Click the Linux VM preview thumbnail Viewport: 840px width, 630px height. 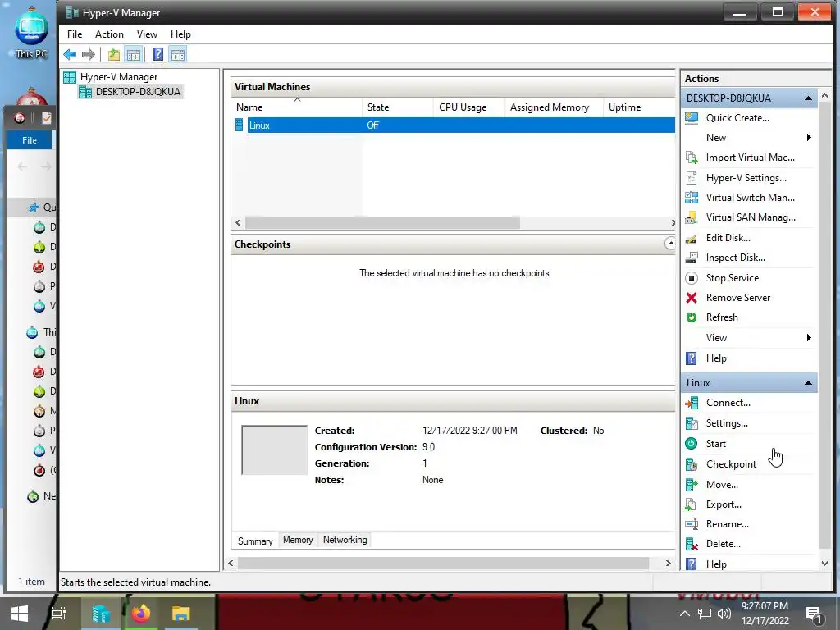(x=274, y=450)
